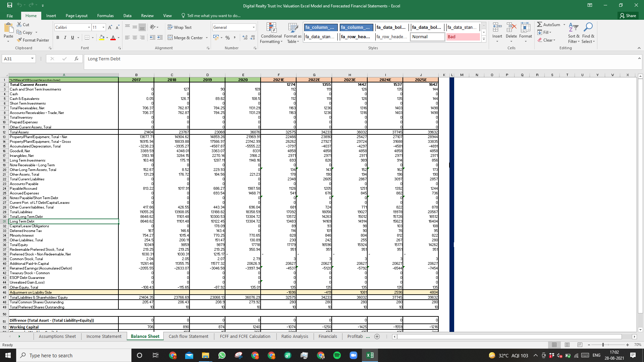Toggle Middle Align vertical alignment

coord(135,27)
